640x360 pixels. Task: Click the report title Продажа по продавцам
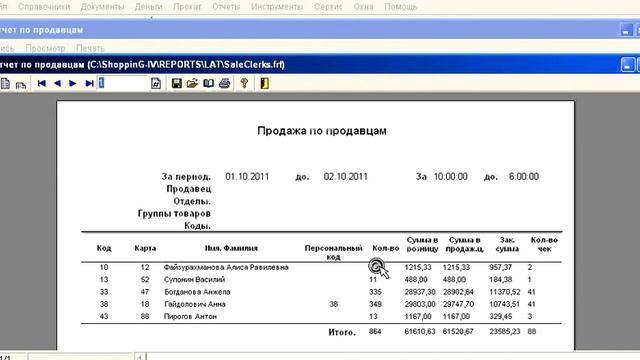click(x=322, y=131)
